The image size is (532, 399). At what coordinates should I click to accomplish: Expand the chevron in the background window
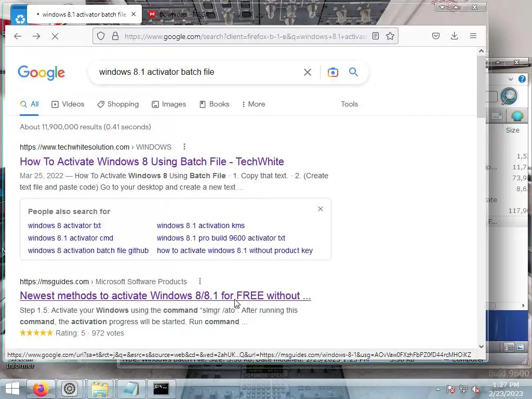click(511, 79)
